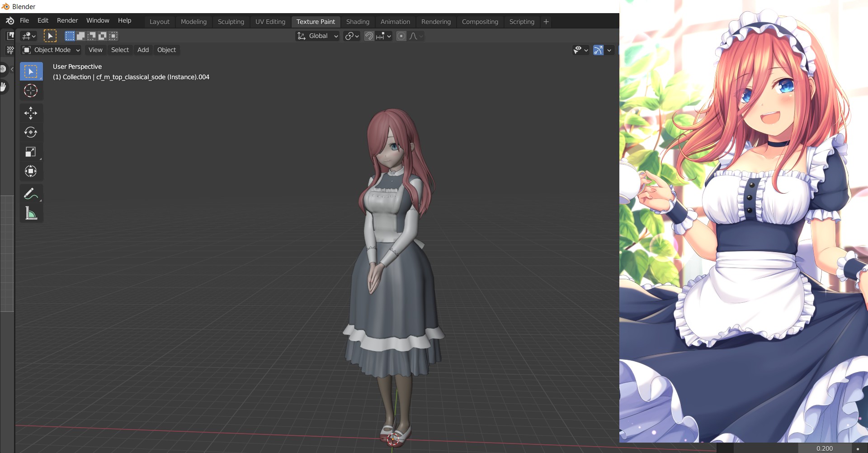The height and width of the screenshot is (453, 868).
Task: Activate the Move tool
Action: click(x=31, y=113)
